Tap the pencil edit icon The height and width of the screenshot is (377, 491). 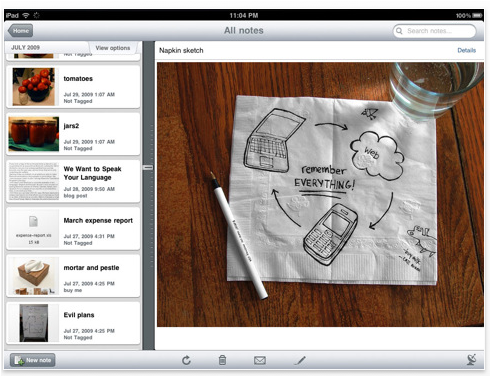pos(300,360)
